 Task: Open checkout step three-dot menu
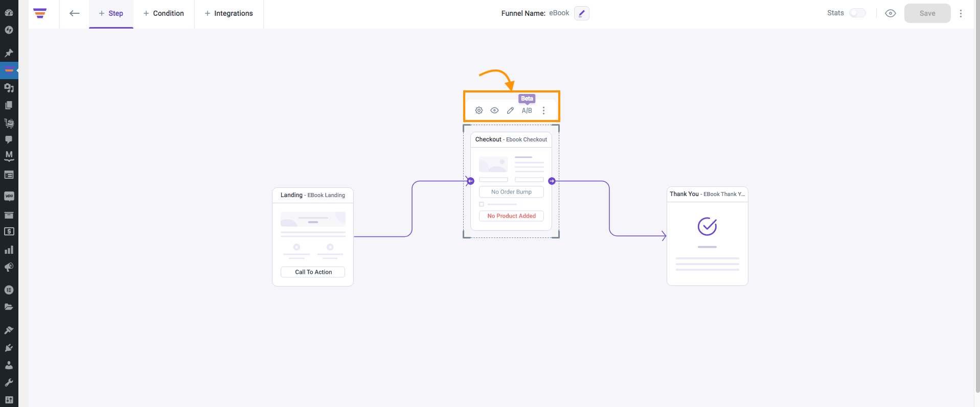(543, 110)
